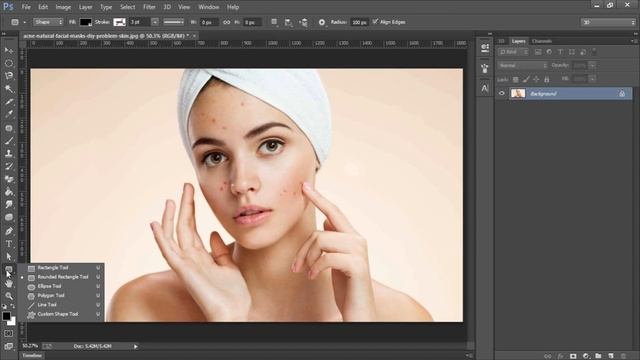
Task: Open the stroke line type dropdown
Action: (173, 22)
